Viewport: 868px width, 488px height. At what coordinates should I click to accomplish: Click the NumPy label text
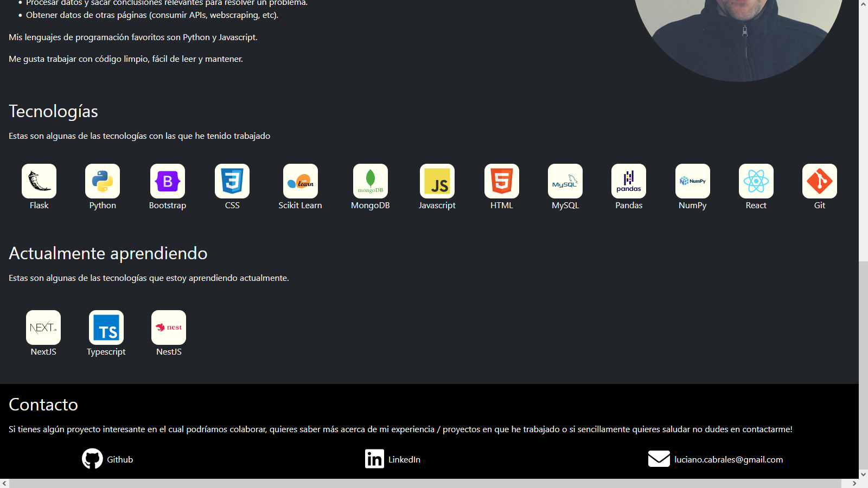(693, 206)
